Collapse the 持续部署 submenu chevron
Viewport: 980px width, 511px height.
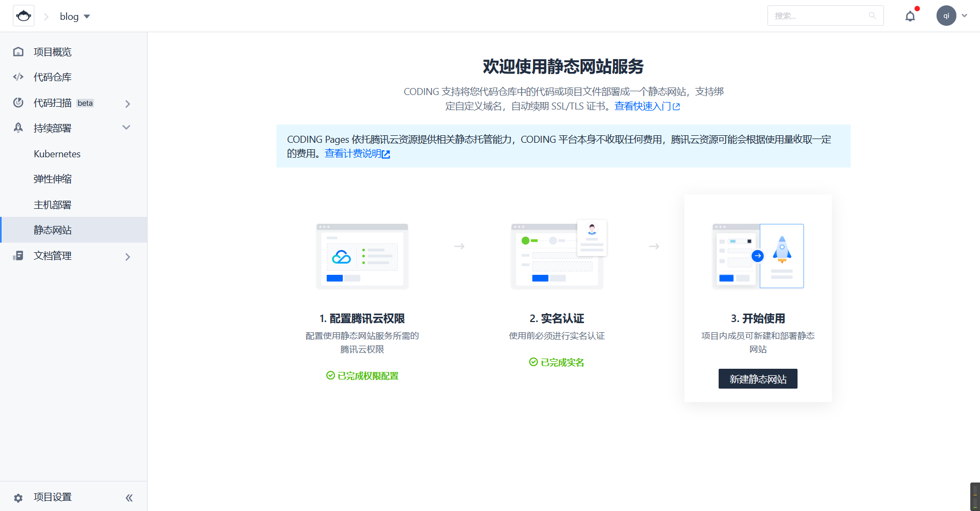coord(127,128)
